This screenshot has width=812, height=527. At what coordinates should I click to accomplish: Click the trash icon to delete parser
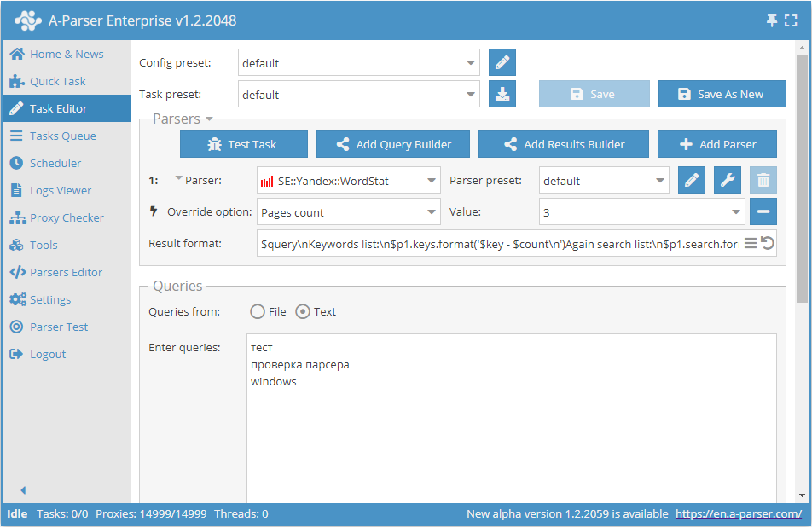click(x=763, y=181)
